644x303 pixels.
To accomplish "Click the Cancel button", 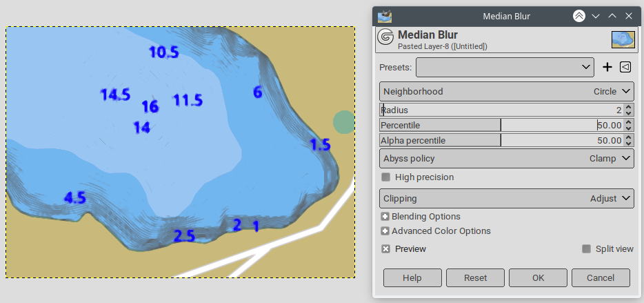I will point(601,278).
